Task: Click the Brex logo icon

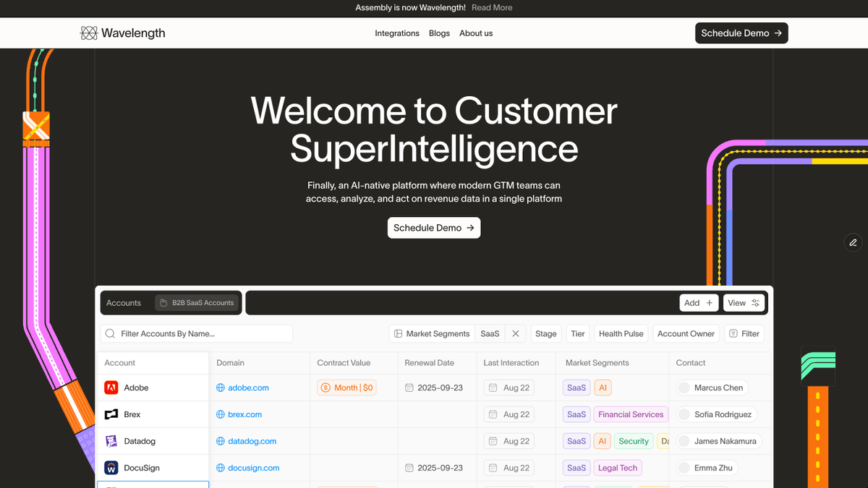Action: click(111, 415)
